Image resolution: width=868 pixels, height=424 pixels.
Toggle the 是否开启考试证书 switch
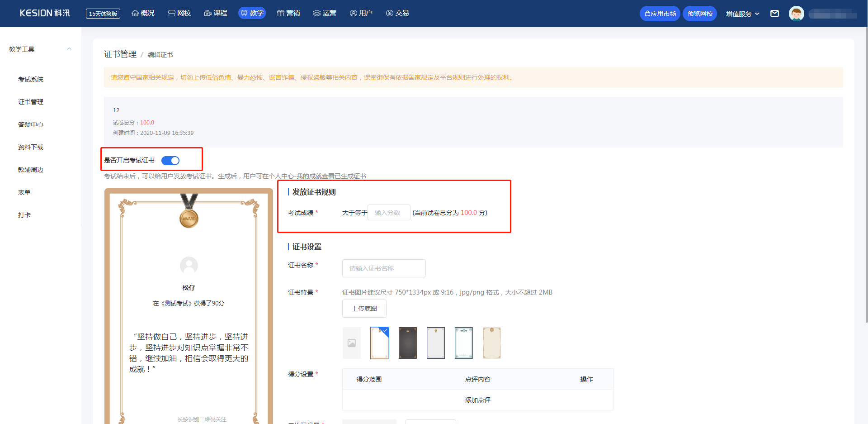pyautogui.click(x=170, y=161)
